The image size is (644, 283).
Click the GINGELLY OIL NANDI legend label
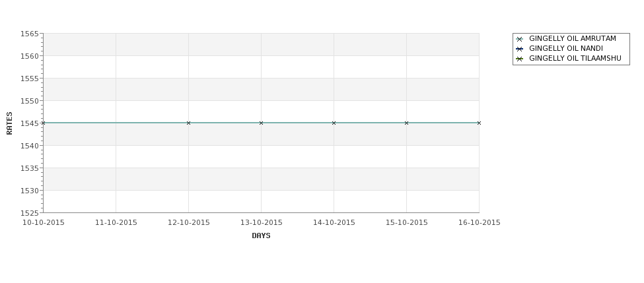tap(566, 48)
